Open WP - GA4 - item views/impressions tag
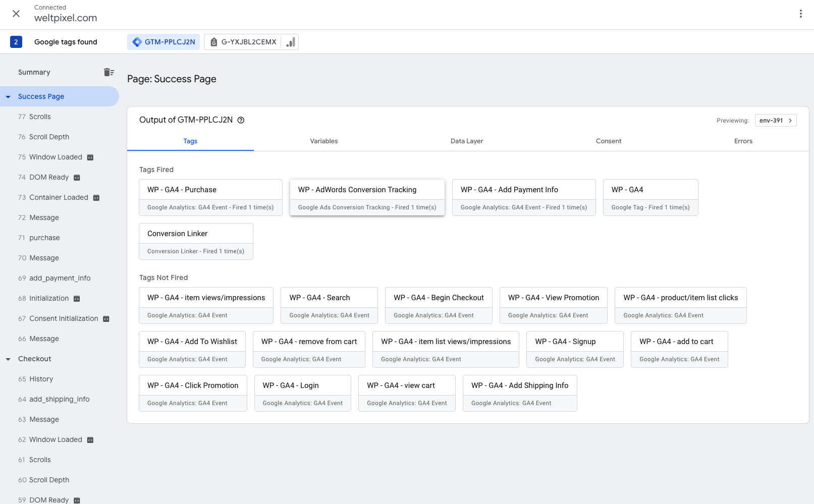This screenshot has height=504, width=814. coord(206,305)
